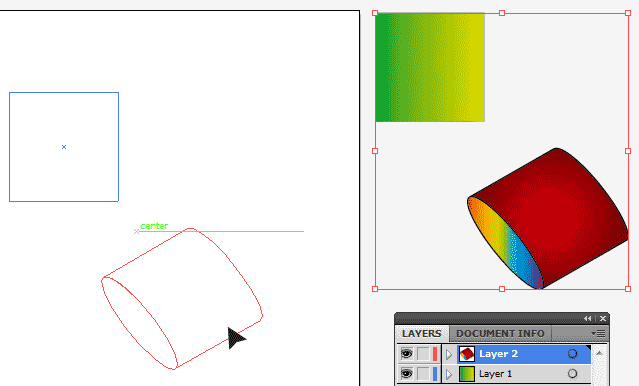Toggle the lock box for Layer 1

point(423,374)
